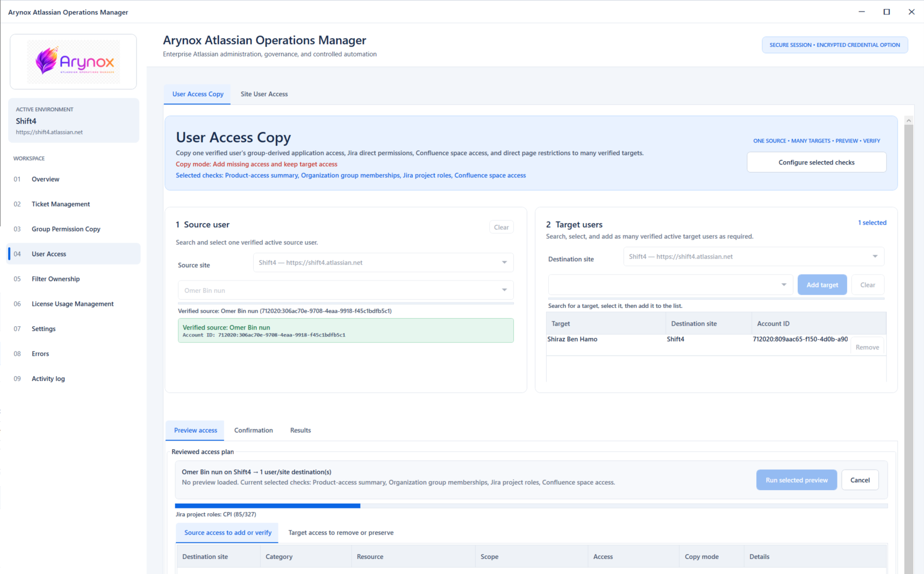Maximize the Arynox window
The height and width of the screenshot is (574, 924).
pyautogui.click(x=886, y=12)
